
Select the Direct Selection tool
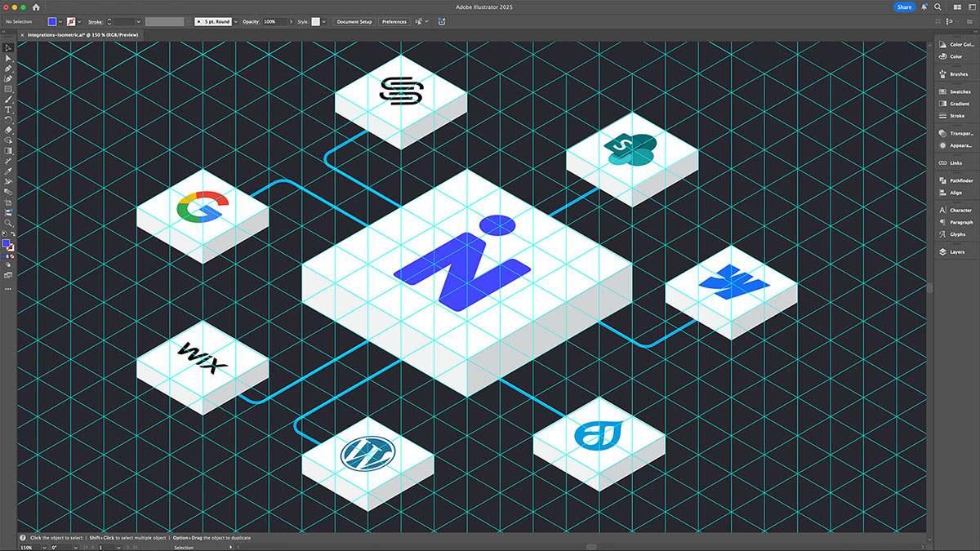(8, 58)
